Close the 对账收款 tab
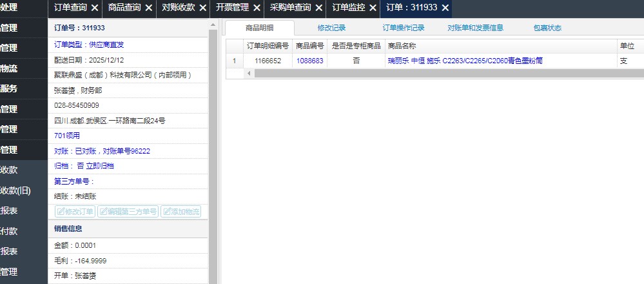 [x=202, y=8]
